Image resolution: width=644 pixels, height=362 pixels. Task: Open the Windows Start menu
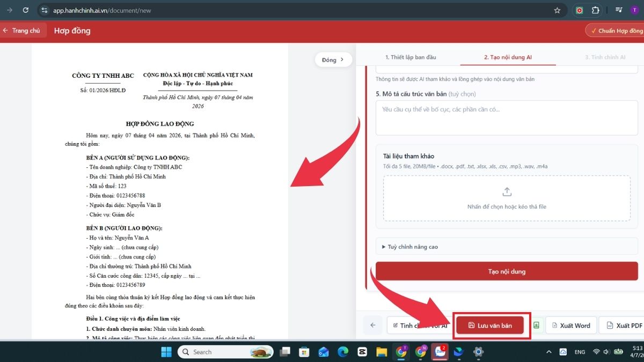tap(166, 352)
